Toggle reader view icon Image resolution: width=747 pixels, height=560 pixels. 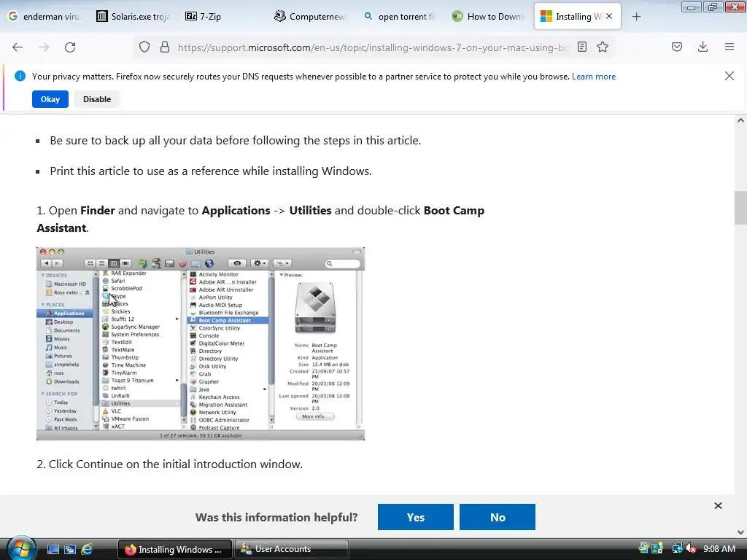point(582,47)
